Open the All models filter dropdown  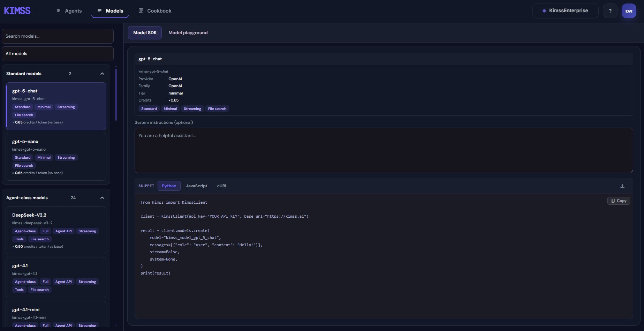[58, 54]
